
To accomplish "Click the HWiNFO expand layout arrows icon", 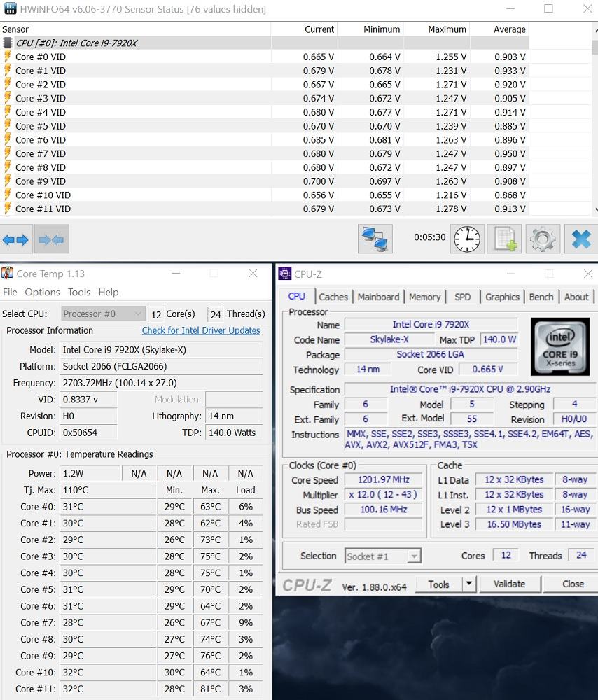I will pyautogui.click(x=15, y=239).
